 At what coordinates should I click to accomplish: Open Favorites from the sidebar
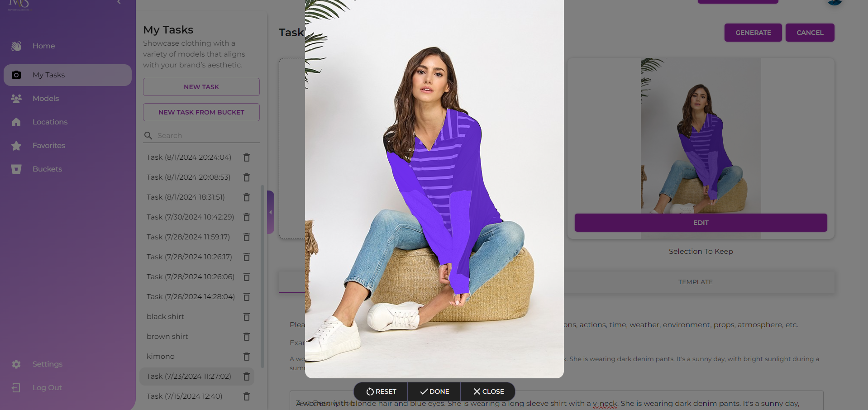(x=48, y=146)
